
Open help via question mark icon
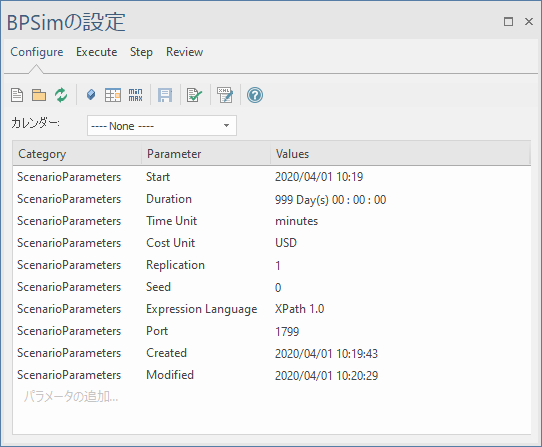(255, 95)
